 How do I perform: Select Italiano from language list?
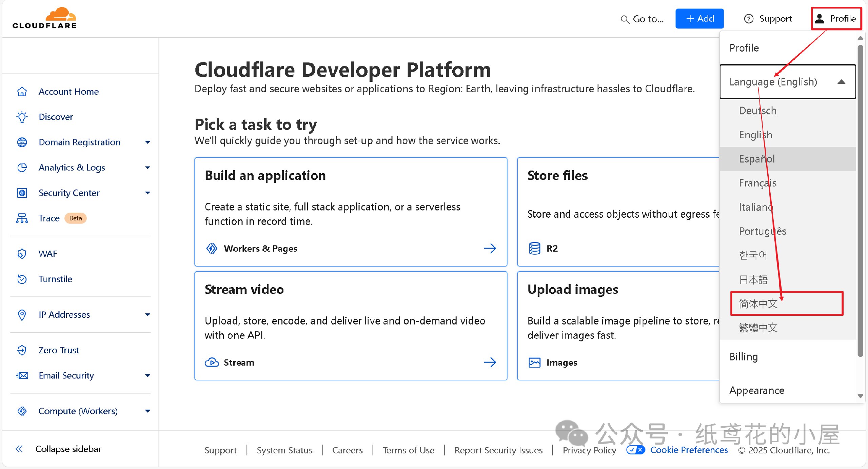(x=788, y=207)
